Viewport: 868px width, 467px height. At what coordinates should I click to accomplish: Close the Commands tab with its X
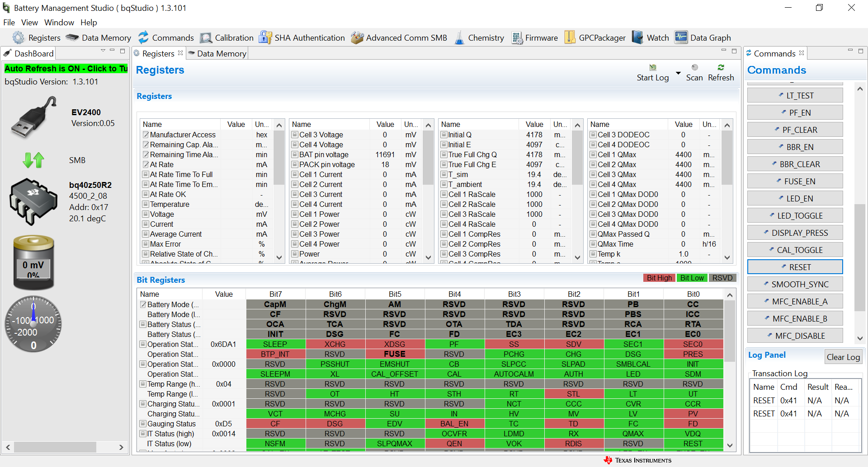coord(802,53)
